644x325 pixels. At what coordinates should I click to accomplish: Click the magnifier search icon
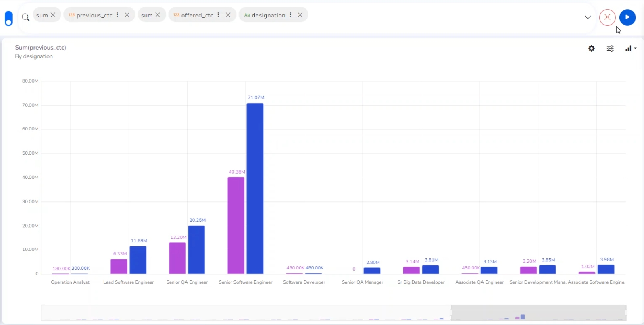pos(25,17)
